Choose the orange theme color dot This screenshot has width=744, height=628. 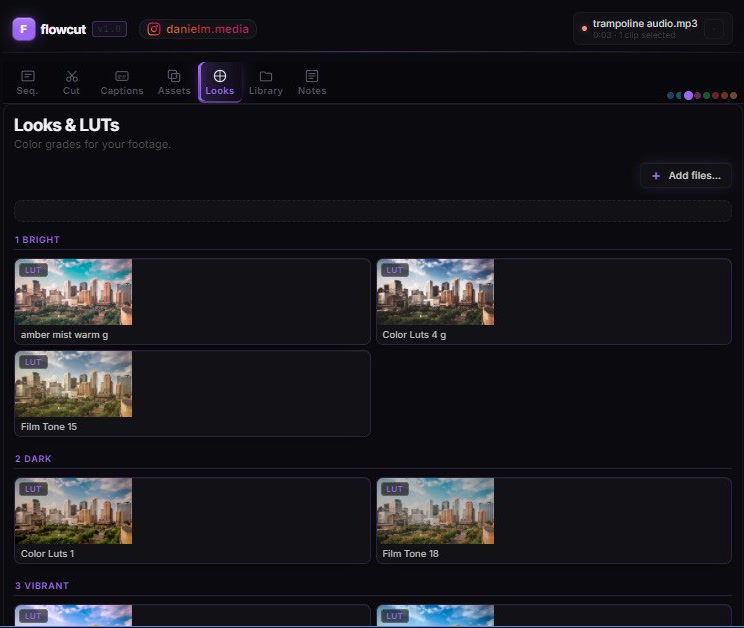point(725,95)
